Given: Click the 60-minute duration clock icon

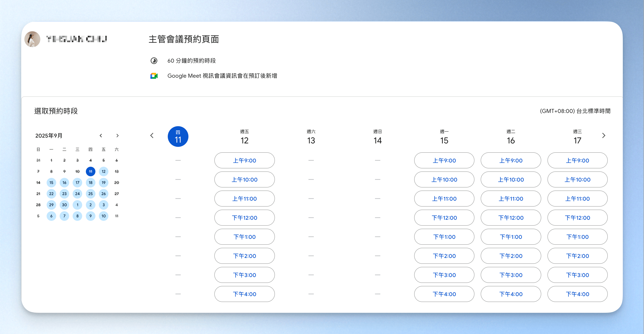Looking at the screenshot, I should tap(154, 61).
